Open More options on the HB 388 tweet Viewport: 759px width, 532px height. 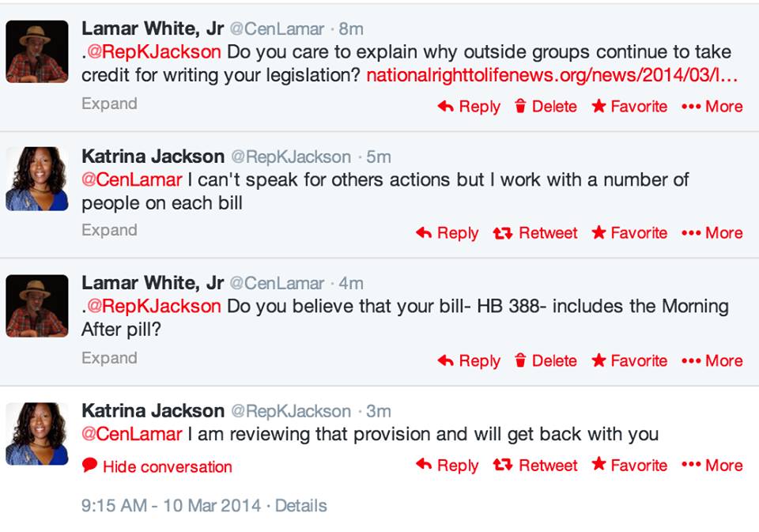pos(712,361)
